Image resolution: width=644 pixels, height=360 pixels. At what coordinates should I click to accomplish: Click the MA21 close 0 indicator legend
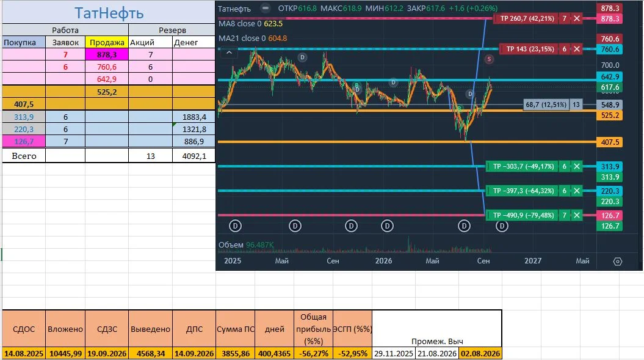coord(252,39)
